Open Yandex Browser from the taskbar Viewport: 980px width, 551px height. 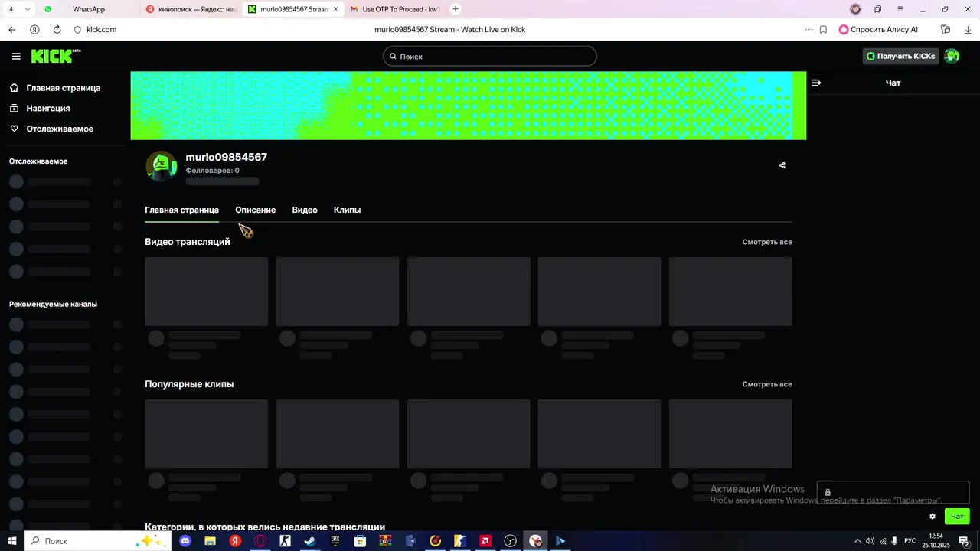(235, 540)
